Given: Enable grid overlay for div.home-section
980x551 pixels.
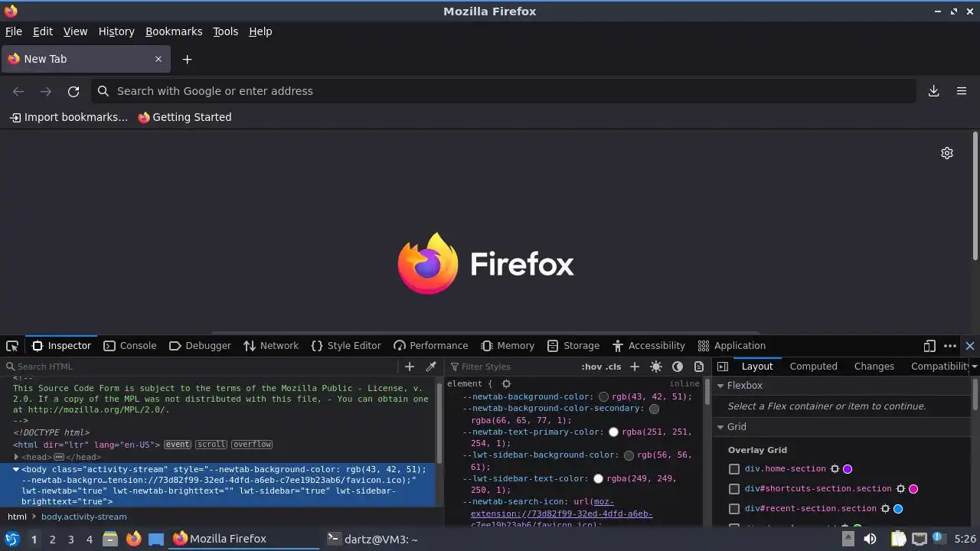Looking at the screenshot, I should (x=734, y=469).
